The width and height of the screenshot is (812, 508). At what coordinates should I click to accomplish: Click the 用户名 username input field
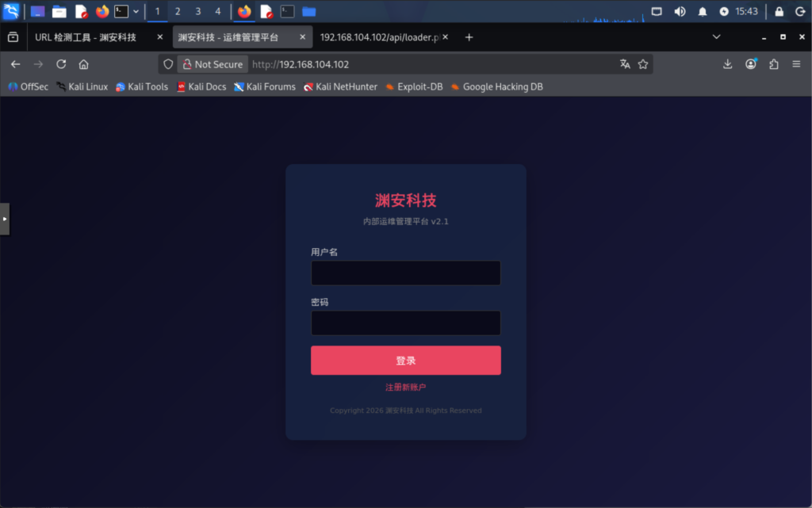point(405,273)
